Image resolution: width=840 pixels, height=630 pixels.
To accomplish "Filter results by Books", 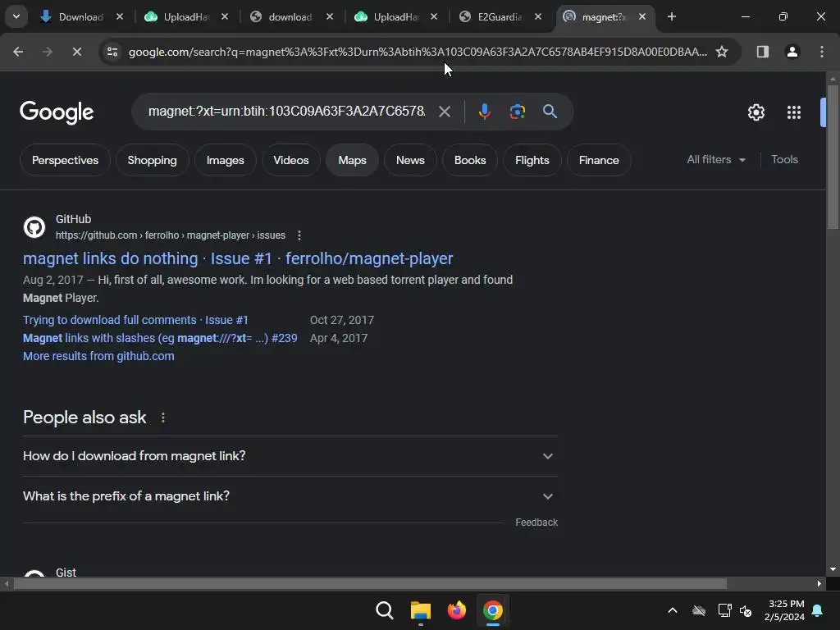I will tap(470, 160).
